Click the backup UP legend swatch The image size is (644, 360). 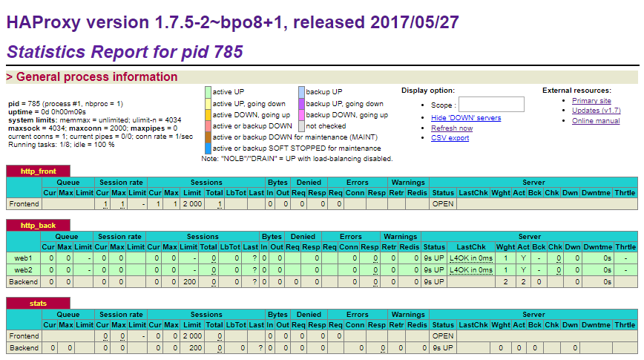point(301,92)
